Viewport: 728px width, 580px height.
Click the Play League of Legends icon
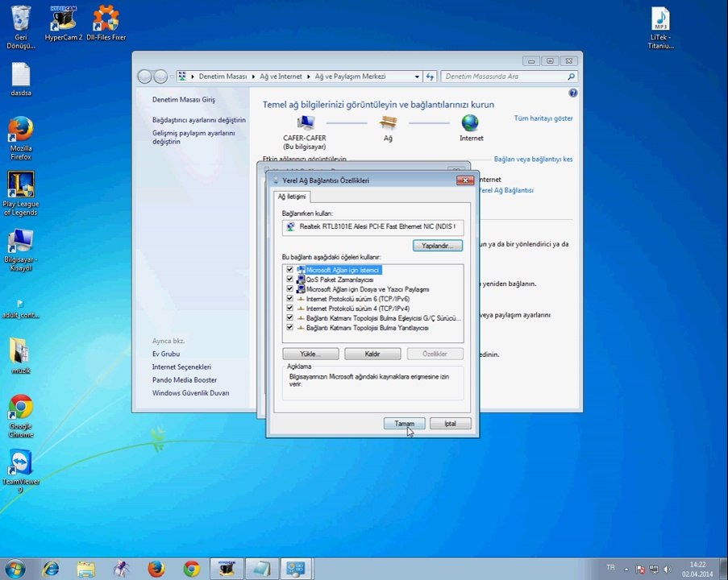click(x=20, y=184)
